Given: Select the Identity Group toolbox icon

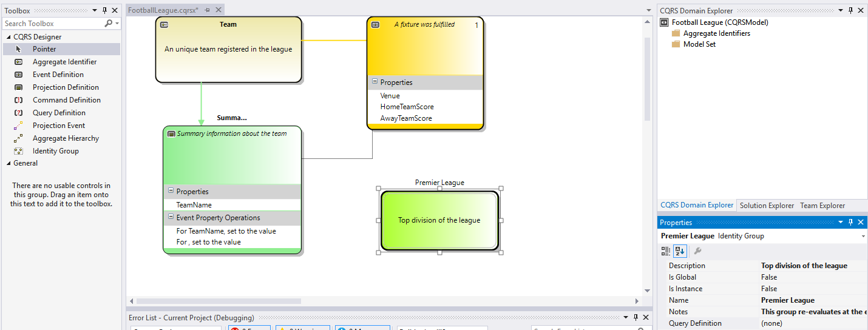Looking at the screenshot, I should [19, 151].
